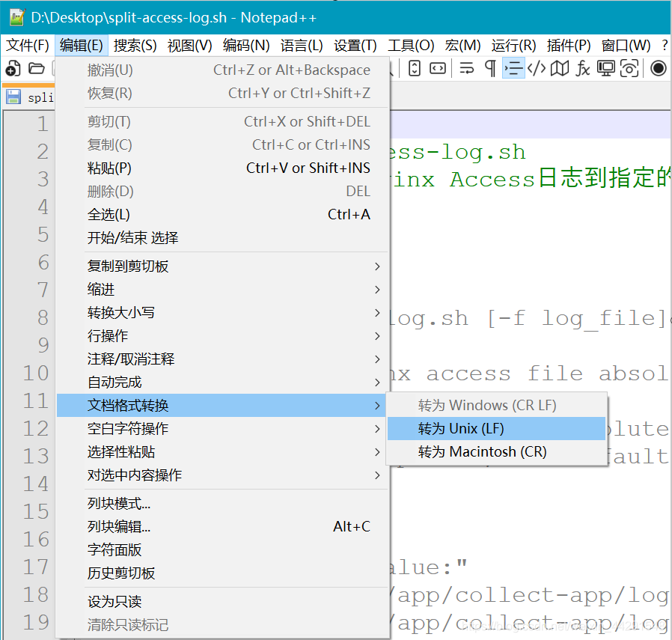
Task: Open a file using the folder icon
Action: (35, 68)
